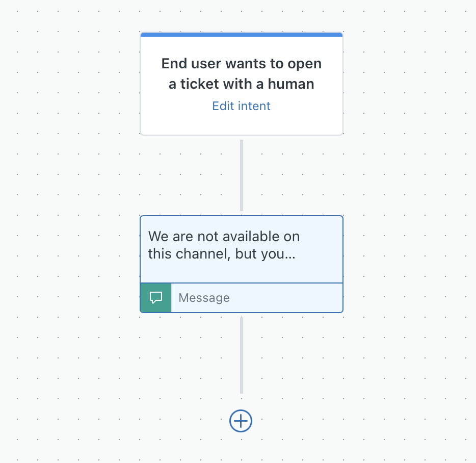
Task: Select the message bubble saying not available
Action: coord(241,245)
